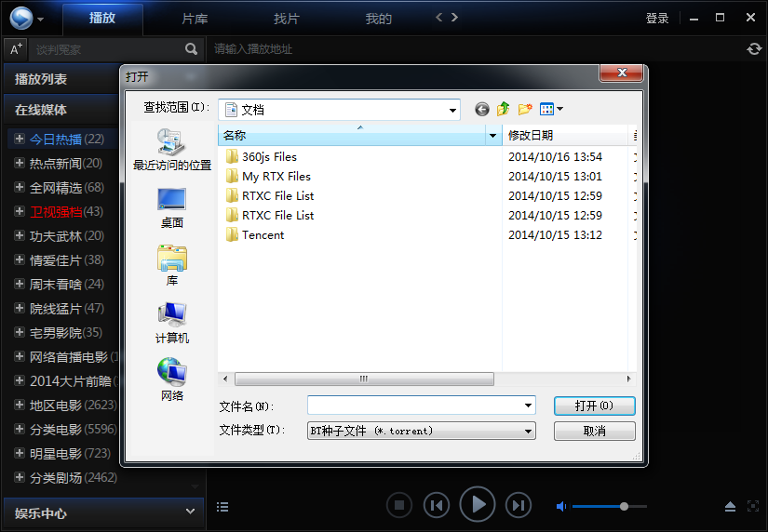Open the 文件类型 file type dropdown
Image resolution: width=768 pixels, height=532 pixels.
click(x=529, y=432)
